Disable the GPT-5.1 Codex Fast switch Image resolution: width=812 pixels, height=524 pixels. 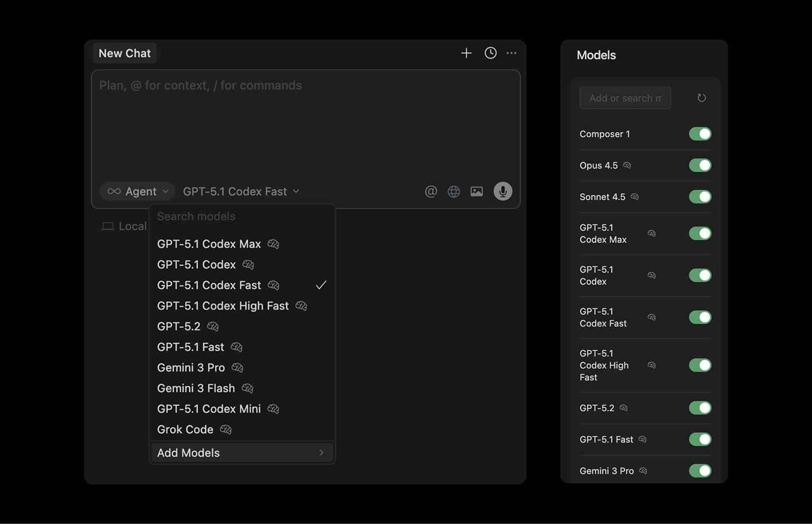pos(700,317)
